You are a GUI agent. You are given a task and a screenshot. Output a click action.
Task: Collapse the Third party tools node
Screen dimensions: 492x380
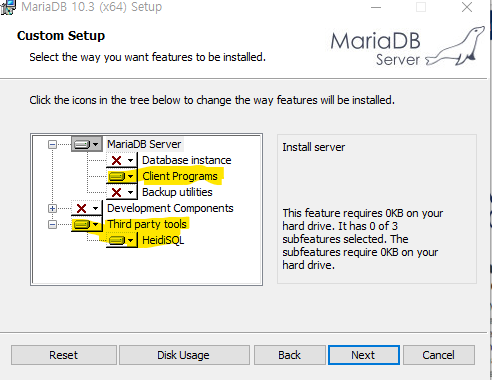(x=52, y=224)
